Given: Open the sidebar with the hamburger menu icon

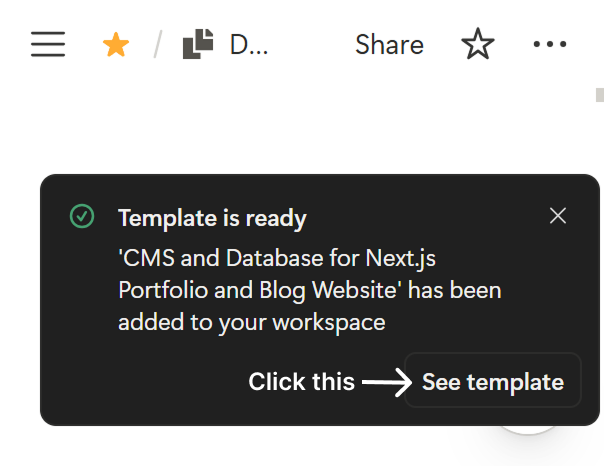Looking at the screenshot, I should click(x=48, y=44).
